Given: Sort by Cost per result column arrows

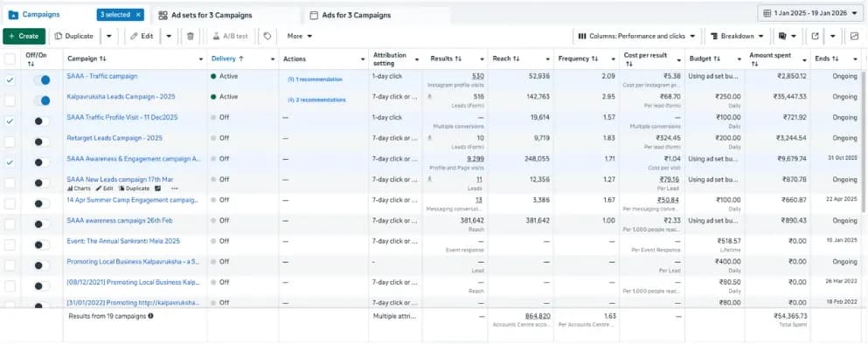Looking at the screenshot, I should pyautogui.click(x=628, y=64).
